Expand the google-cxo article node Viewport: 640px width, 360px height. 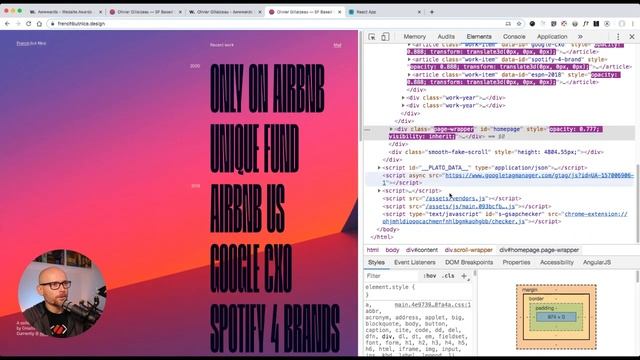click(x=409, y=44)
